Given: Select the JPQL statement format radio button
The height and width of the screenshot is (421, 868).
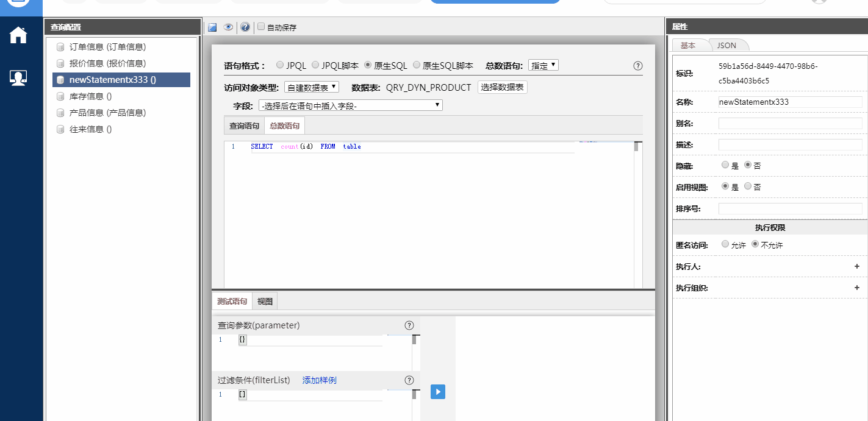Looking at the screenshot, I should 280,65.
